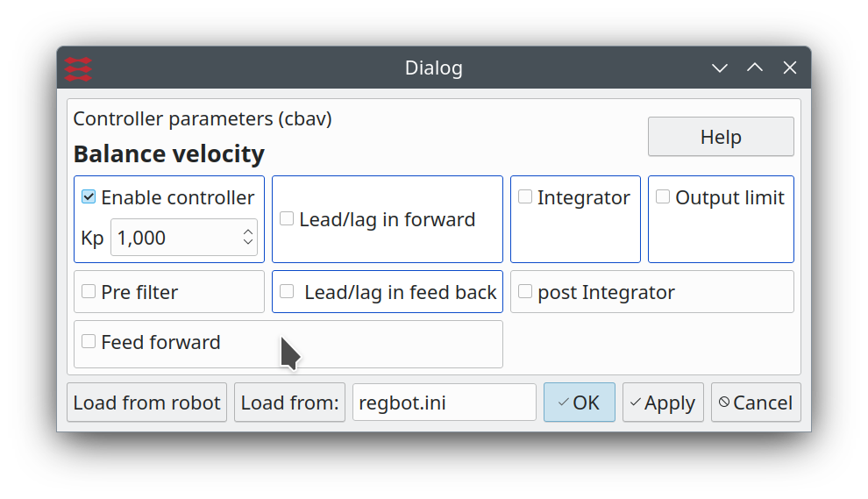
Task: Uncheck the Enable controller checkbox
Action: 89,197
